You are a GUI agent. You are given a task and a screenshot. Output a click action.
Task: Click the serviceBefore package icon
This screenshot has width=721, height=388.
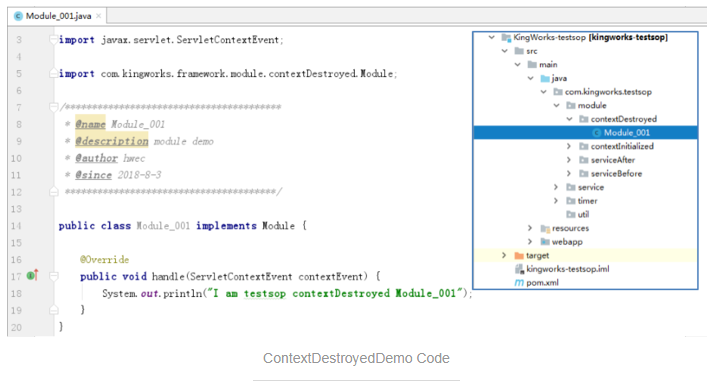584,174
